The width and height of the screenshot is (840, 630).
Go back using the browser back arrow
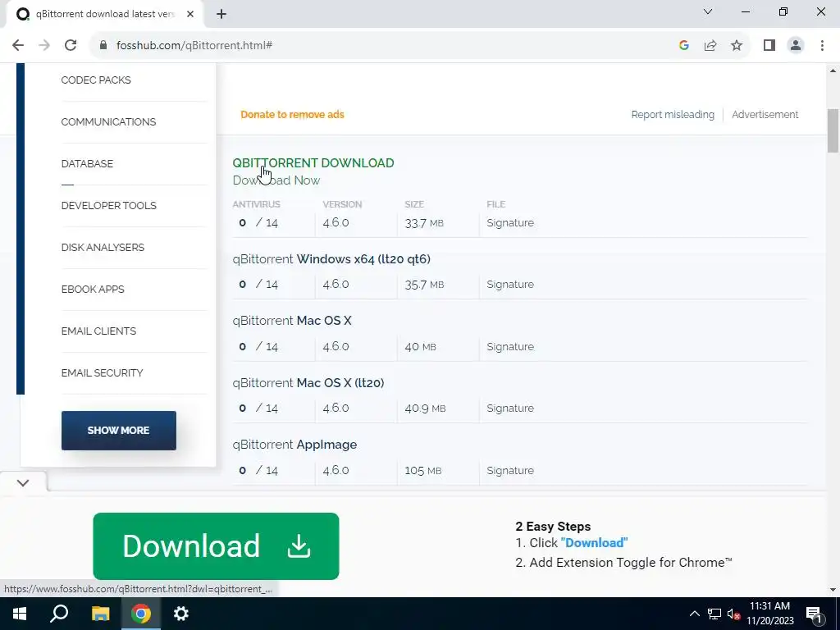coord(18,46)
